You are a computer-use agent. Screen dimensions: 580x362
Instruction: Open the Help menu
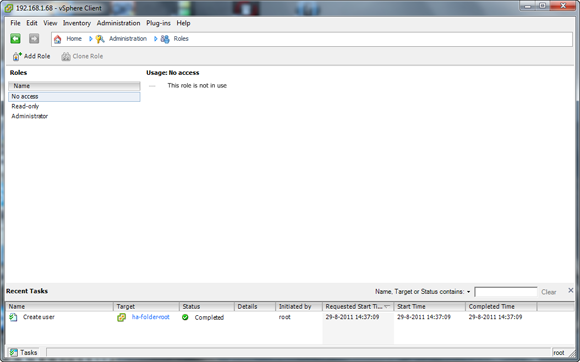coord(183,23)
